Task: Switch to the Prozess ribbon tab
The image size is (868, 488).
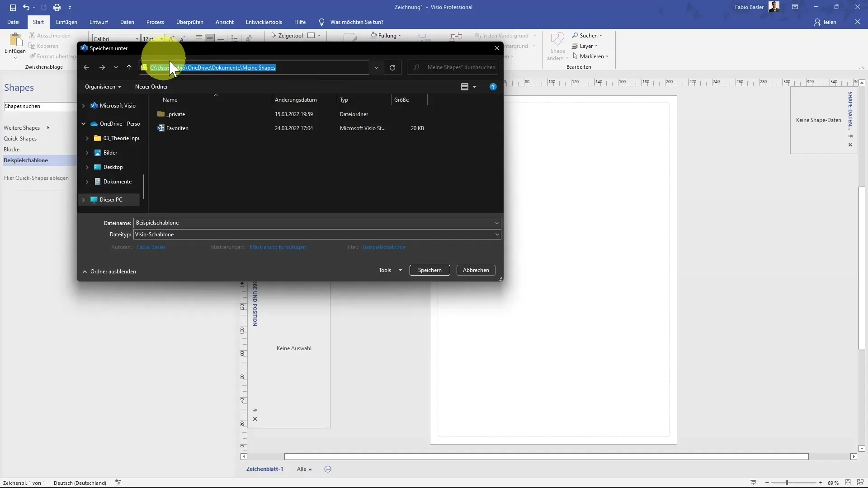Action: tap(155, 22)
